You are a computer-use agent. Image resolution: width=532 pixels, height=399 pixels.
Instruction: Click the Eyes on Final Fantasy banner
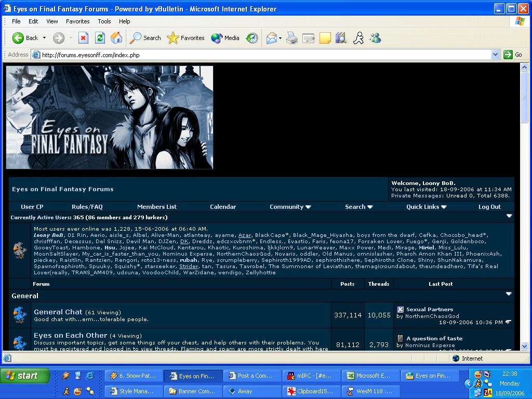[x=110, y=117]
